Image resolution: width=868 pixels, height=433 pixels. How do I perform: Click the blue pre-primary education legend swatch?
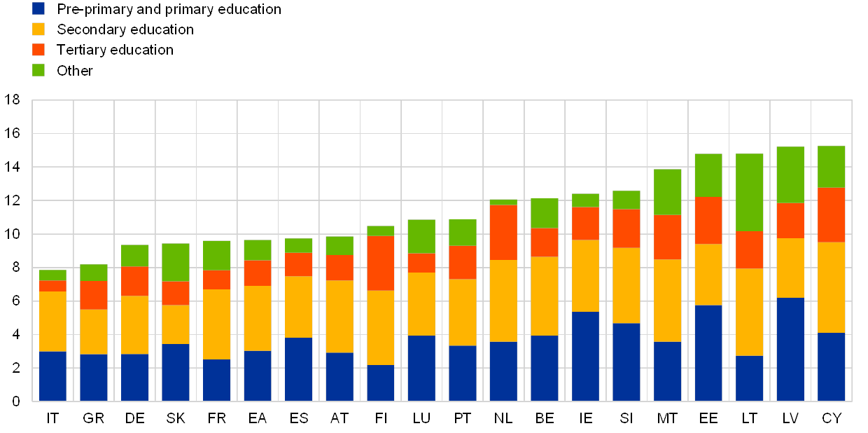(x=38, y=9)
